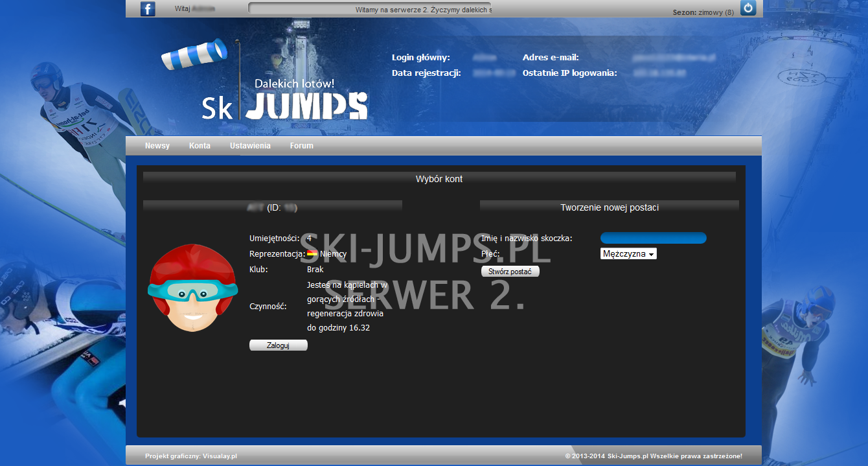Click 'Imię i nazwisko skoczka:' label

pyautogui.click(x=527, y=239)
